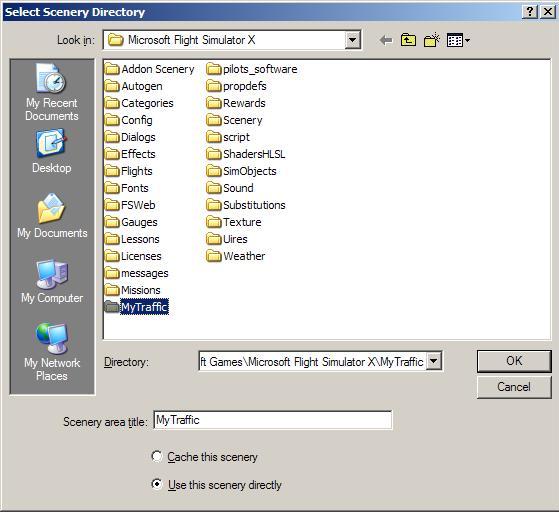Create a new folder with toolbar icon
This screenshot has height=512, width=559.
432,40
